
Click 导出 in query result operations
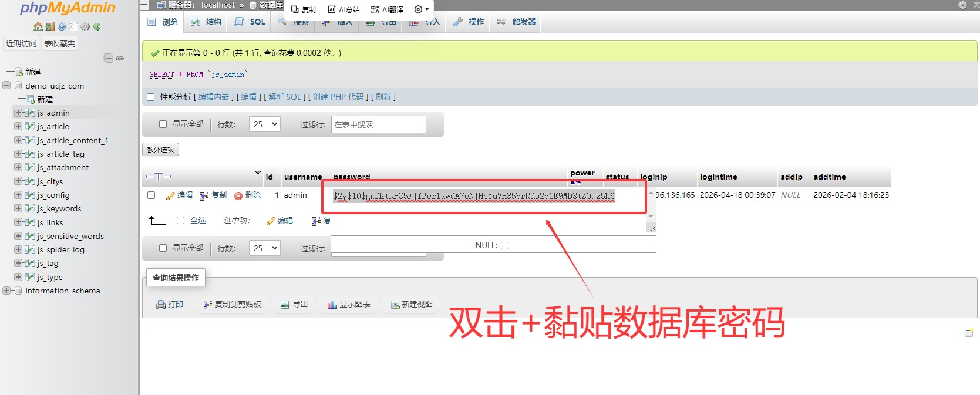click(x=294, y=304)
